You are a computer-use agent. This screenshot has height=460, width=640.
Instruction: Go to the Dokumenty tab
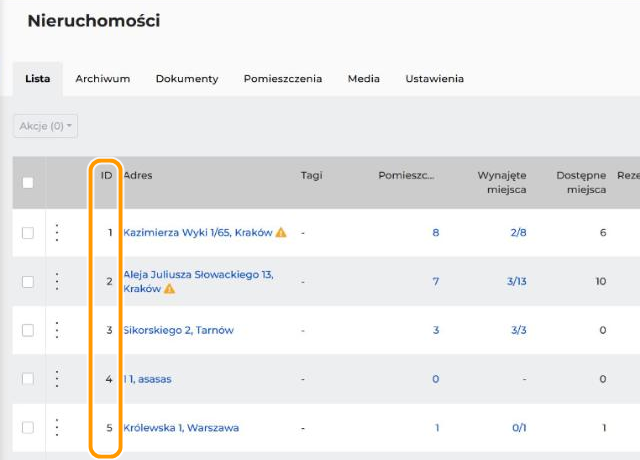tap(187, 79)
